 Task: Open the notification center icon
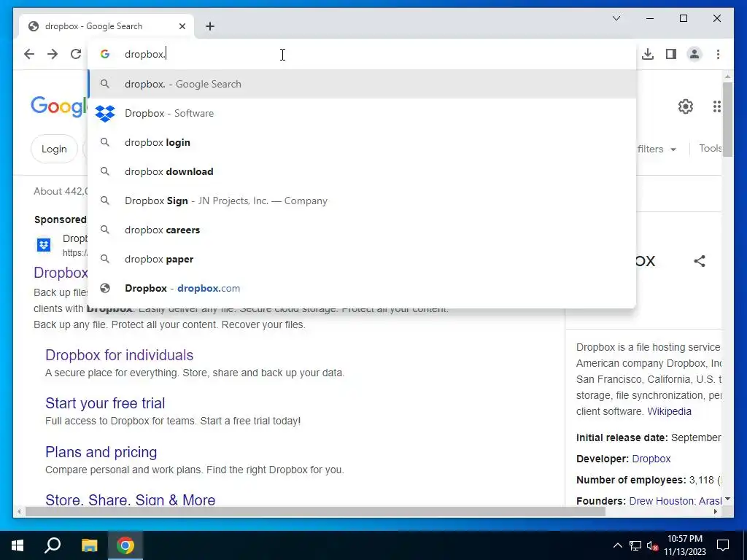[x=723, y=545]
